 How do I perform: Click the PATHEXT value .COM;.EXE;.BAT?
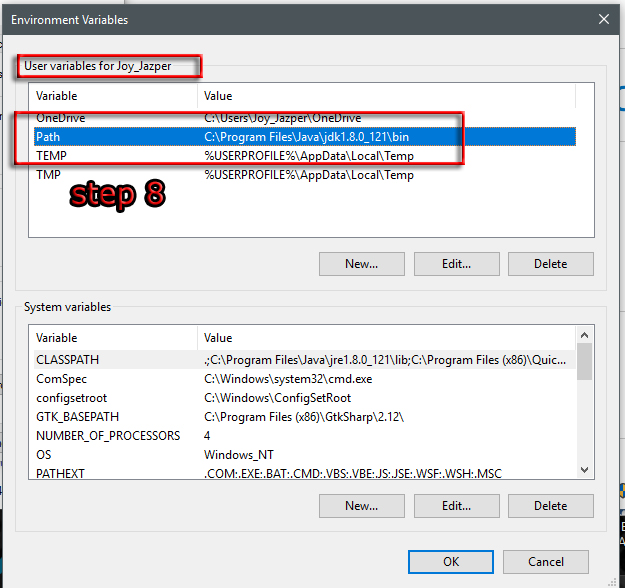pyautogui.click(x=353, y=474)
